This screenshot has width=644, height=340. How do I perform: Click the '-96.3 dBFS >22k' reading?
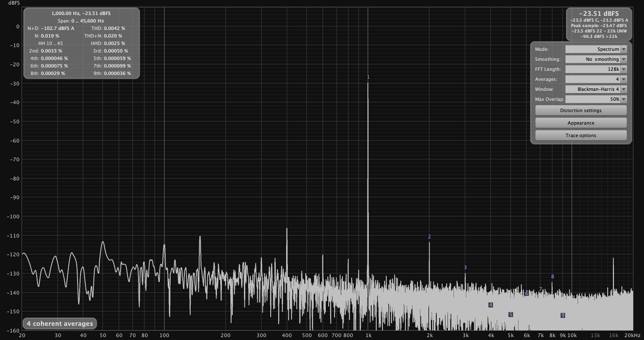pyautogui.click(x=599, y=36)
